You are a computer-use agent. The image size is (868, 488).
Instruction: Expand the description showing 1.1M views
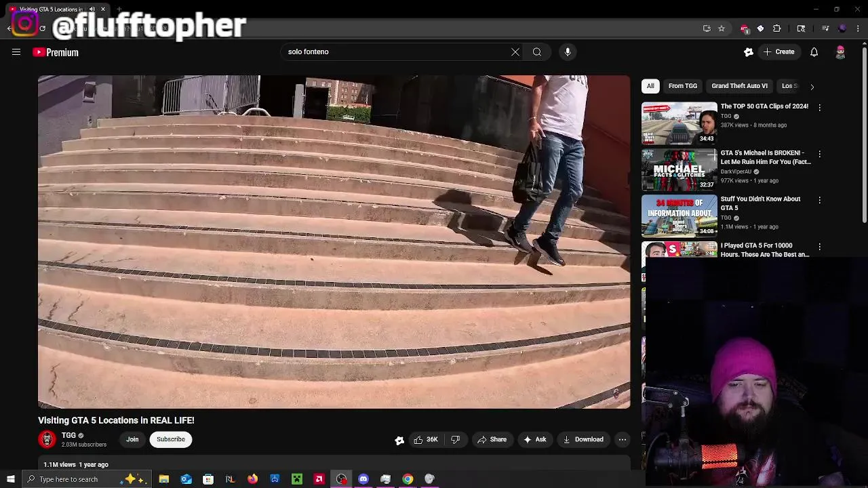334,464
